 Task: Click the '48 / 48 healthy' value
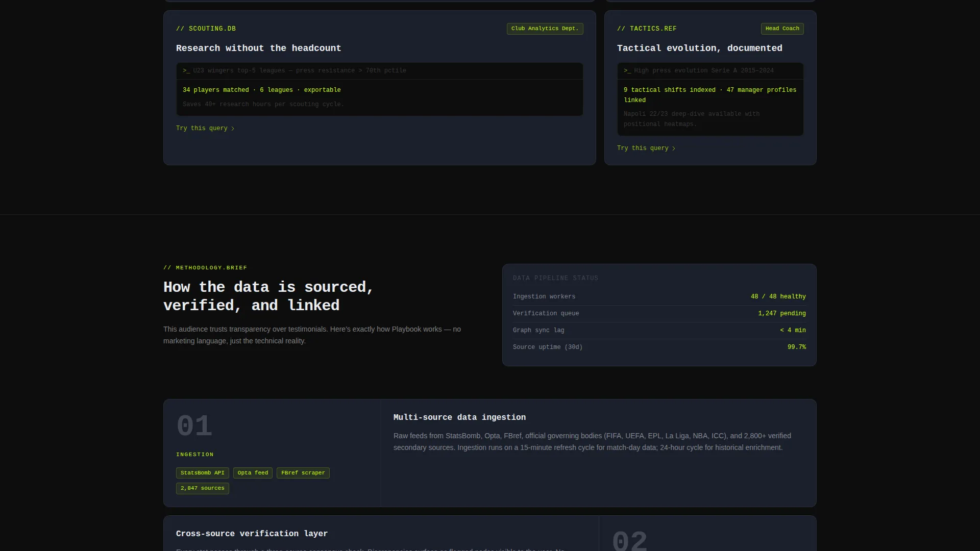[x=778, y=296]
